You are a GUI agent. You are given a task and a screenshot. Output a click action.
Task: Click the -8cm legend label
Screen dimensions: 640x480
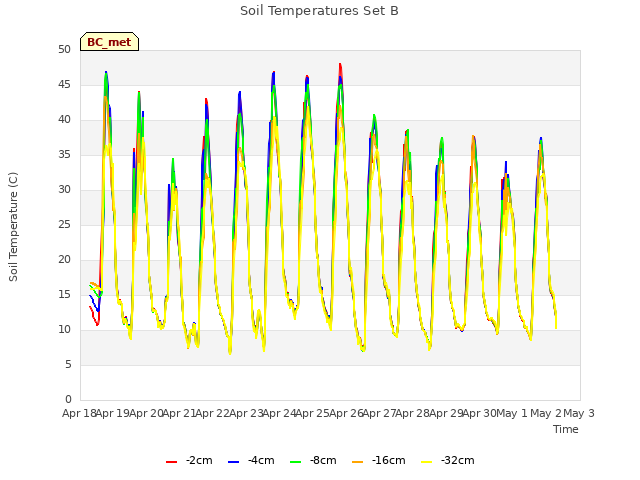tap(323, 460)
